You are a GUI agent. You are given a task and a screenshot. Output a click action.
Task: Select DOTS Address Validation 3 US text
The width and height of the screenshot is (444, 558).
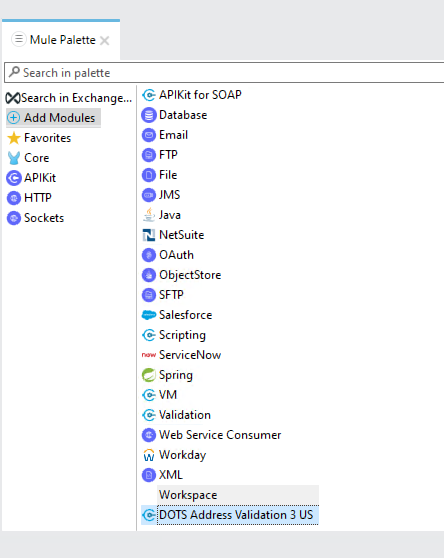tap(236, 515)
